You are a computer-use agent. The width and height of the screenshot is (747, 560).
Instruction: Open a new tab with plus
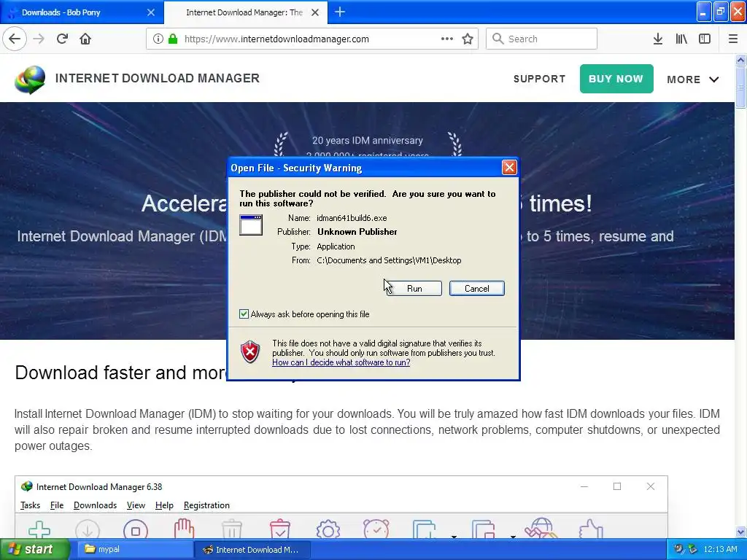point(340,12)
